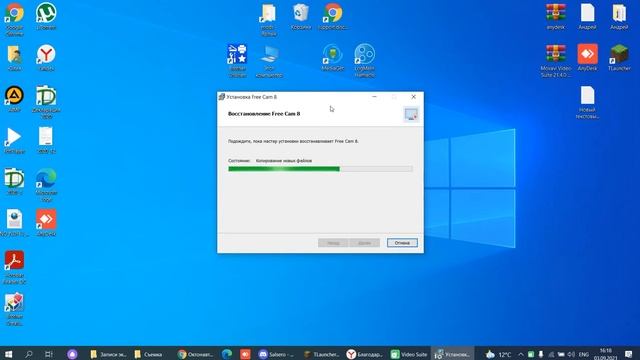Image resolution: width=640 pixels, height=360 pixels.
Task: Switch to the Chrome taskbar window
Action: click(196, 354)
